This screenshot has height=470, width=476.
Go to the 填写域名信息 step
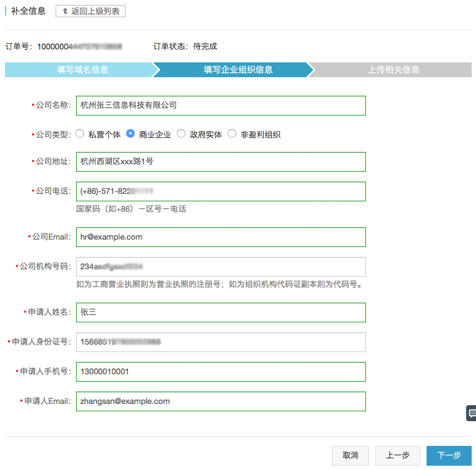pos(82,70)
